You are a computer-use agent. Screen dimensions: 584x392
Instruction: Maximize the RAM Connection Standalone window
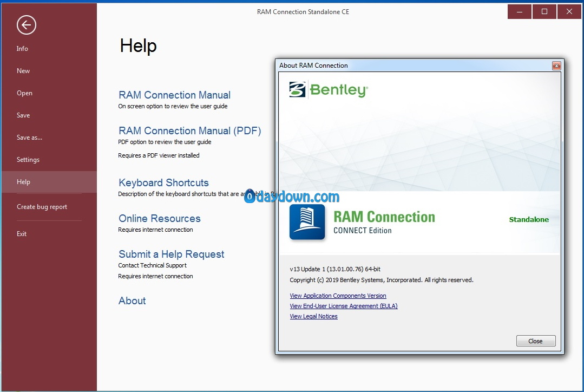(x=544, y=11)
